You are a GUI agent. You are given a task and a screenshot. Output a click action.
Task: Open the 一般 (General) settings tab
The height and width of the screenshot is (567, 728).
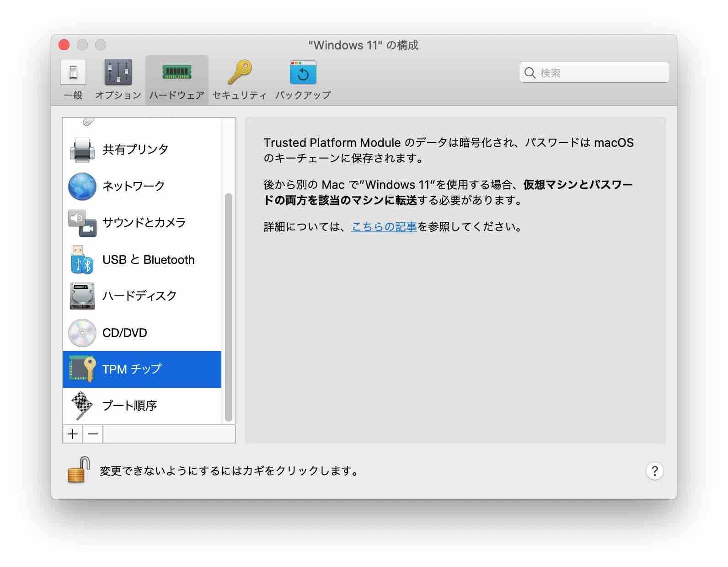click(73, 79)
